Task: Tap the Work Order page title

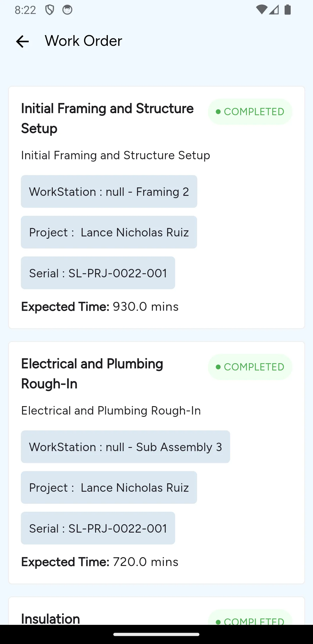Action: point(83,41)
